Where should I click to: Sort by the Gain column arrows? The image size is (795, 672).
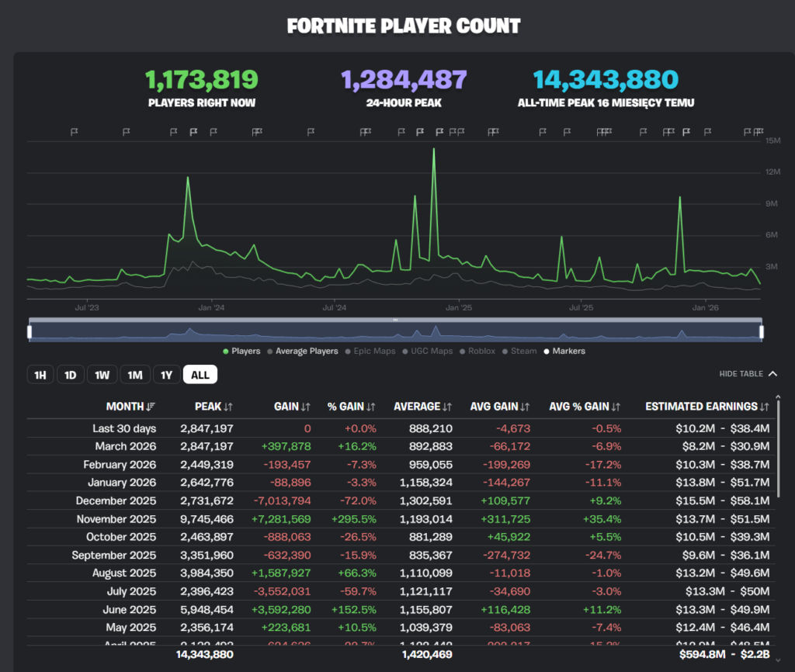pyautogui.click(x=306, y=407)
